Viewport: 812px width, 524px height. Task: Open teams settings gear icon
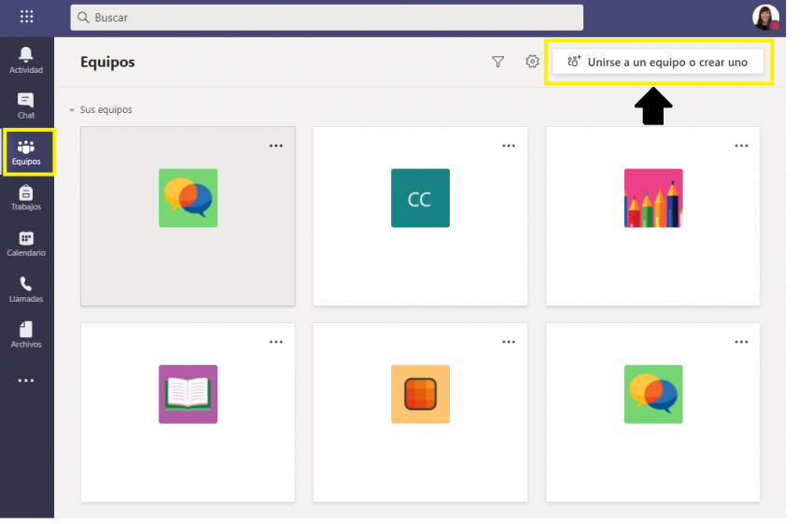click(x=532, y=62)
